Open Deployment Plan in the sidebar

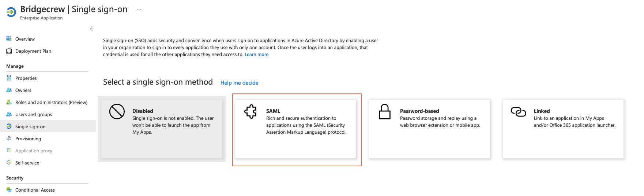33,51
